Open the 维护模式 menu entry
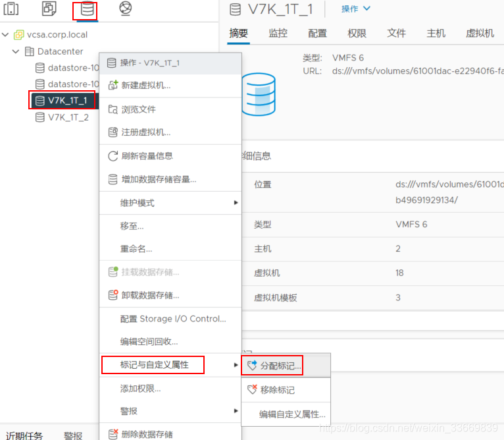 (x=170, y=203)
